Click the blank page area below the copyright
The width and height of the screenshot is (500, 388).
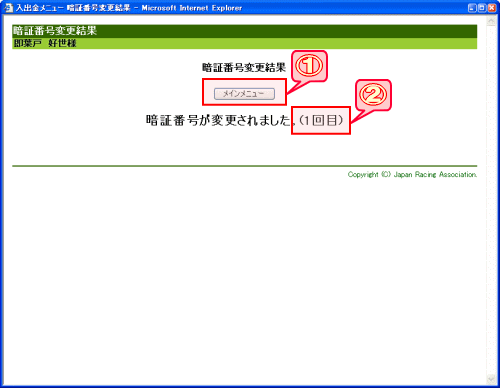244,280
